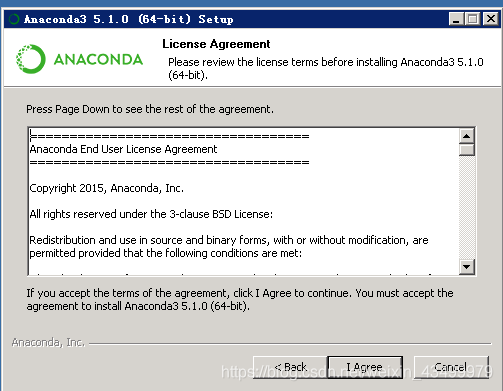Click inside the license agreement text box
Viewport: 503px width, 391px height.
pyautogui.click(x=244, y=201)
